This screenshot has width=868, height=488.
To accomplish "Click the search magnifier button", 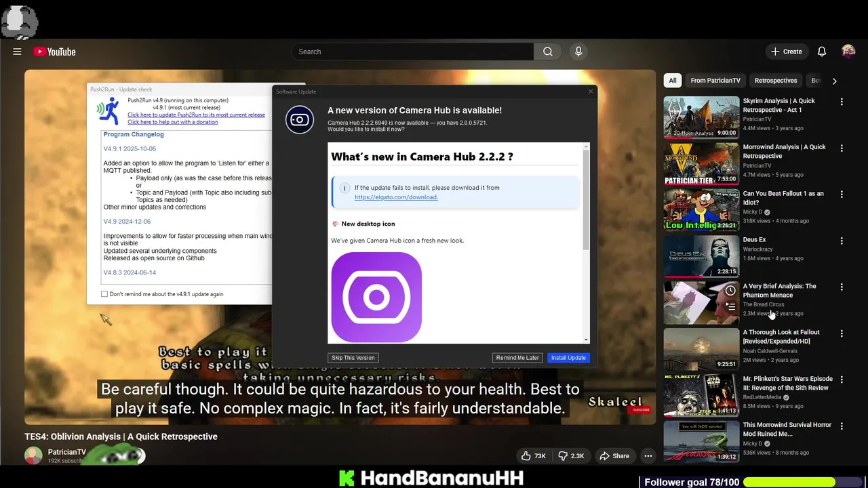I will [x=548, y=52].
